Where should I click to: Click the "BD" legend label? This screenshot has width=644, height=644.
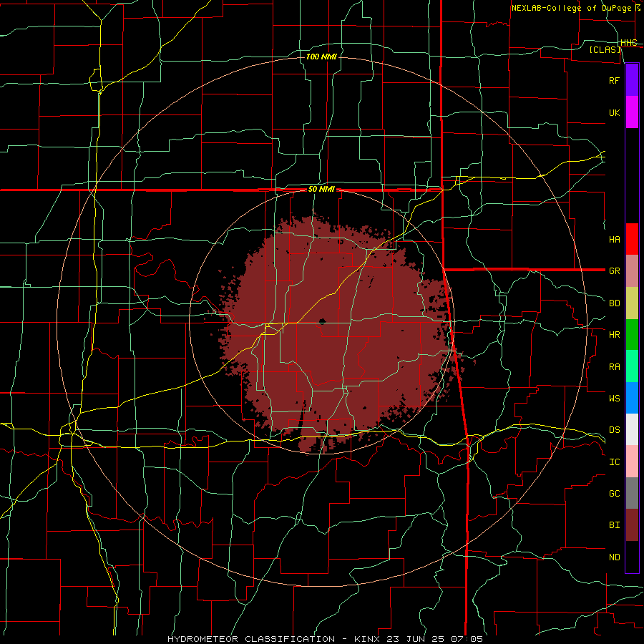[x=614, y=303]
